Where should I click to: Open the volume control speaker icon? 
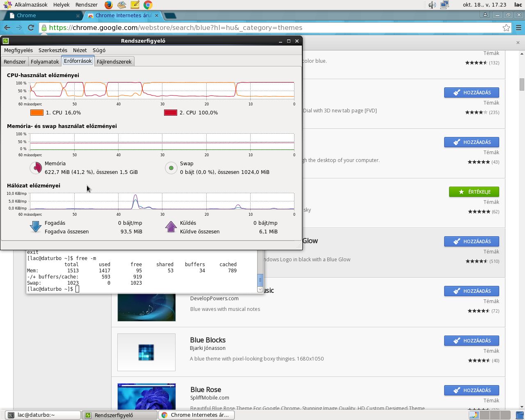(x=432, y=5)
